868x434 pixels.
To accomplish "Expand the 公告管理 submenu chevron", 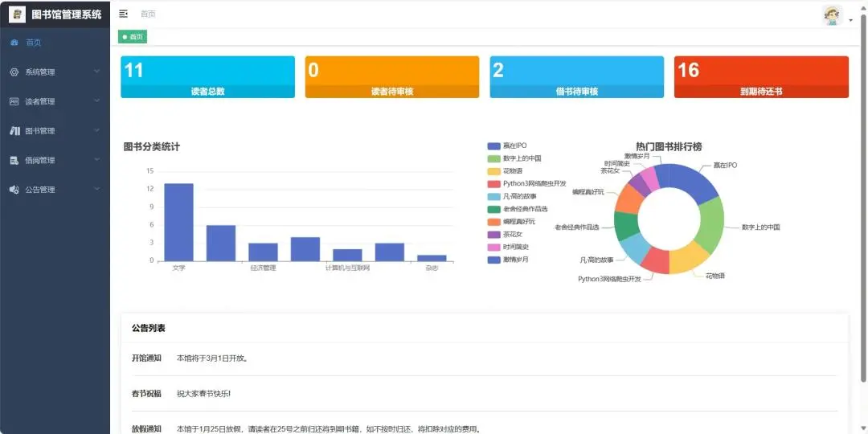I will [97, 190].
